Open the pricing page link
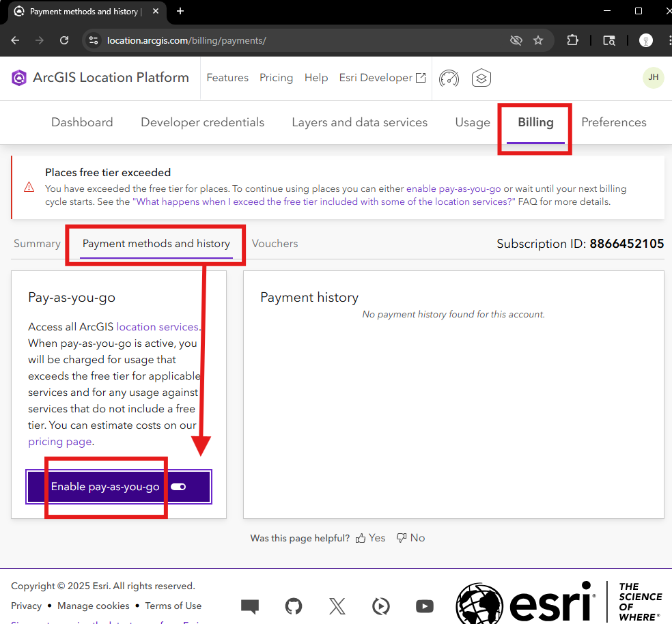 [60, 442]
